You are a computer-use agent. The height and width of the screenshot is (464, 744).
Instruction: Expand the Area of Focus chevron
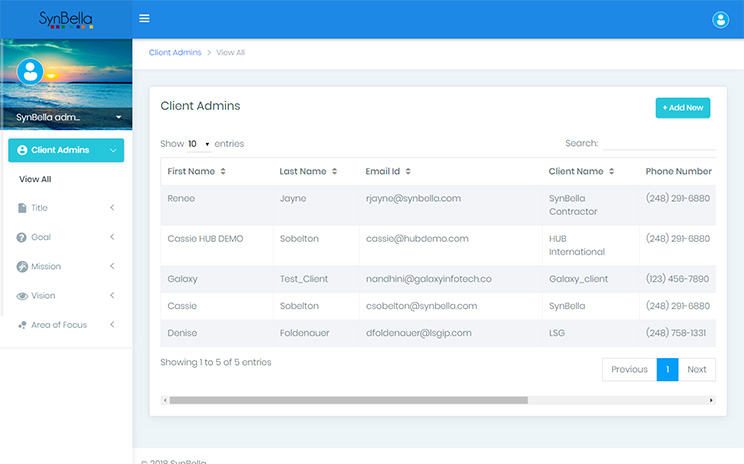click(x=112, y=325)
